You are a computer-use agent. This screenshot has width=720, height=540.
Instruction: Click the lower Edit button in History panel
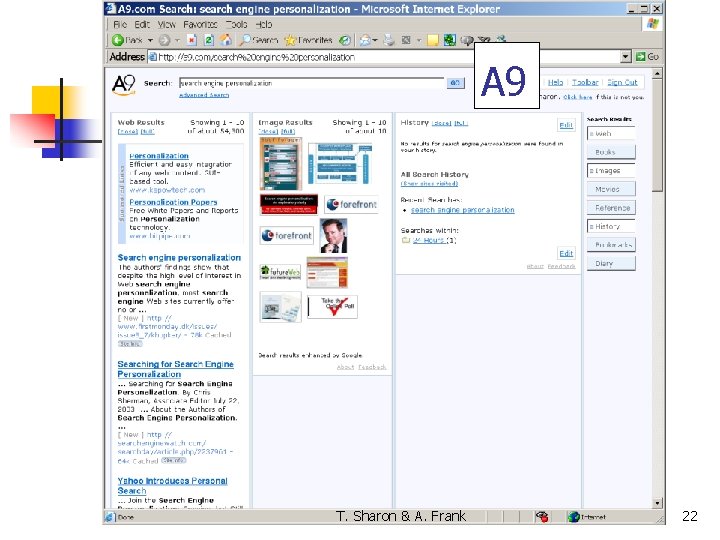(x=566, y=253)
